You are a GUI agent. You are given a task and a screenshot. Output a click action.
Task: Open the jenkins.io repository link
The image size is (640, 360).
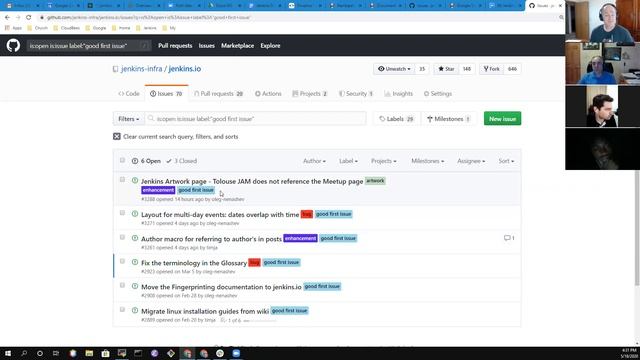(184, 69)
